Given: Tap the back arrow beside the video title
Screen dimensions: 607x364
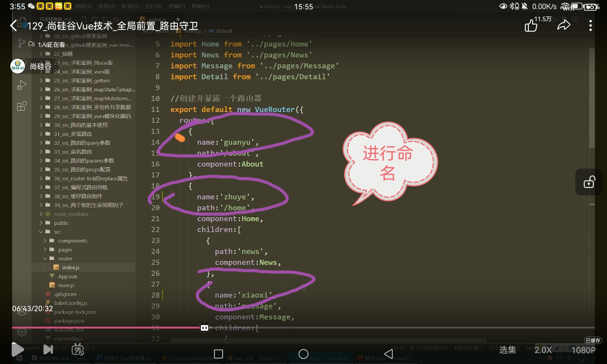Looking at the screenshot, I should pyautogui.click(x=14, y=26).
